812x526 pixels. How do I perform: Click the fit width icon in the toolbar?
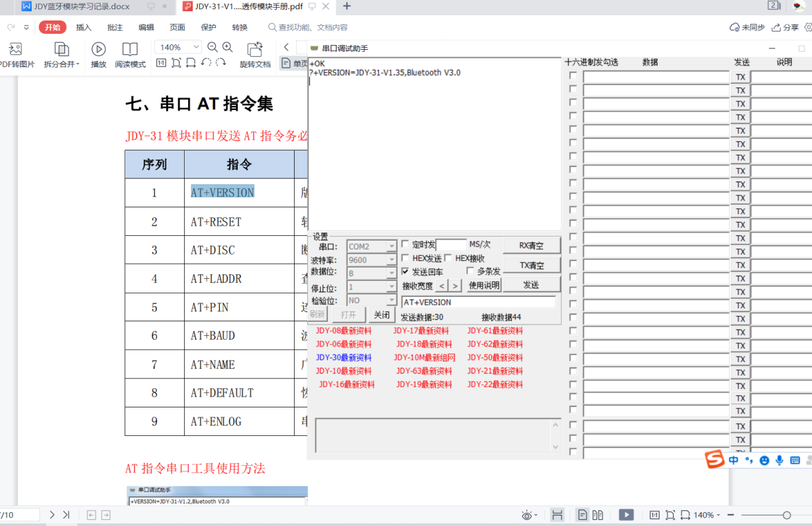tap(191, 63)
